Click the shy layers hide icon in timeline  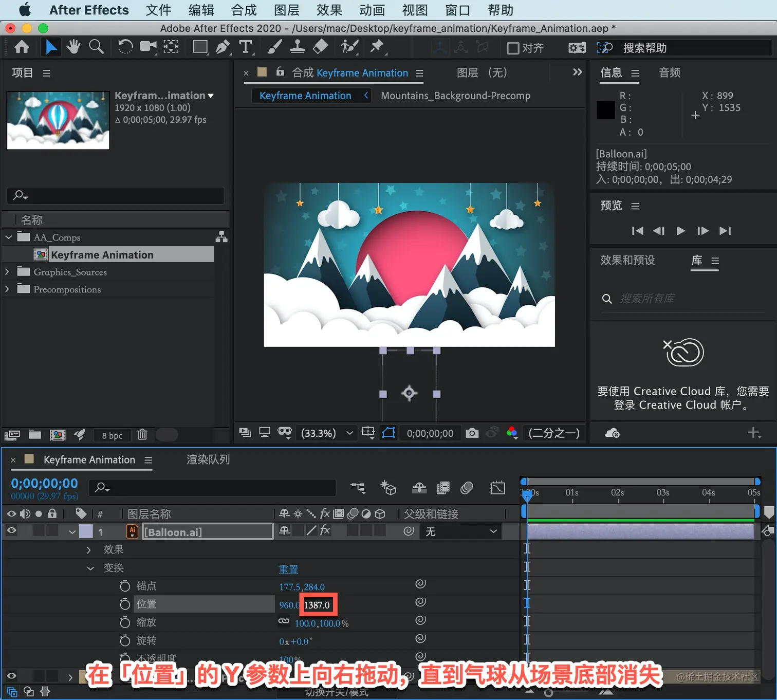419,488
